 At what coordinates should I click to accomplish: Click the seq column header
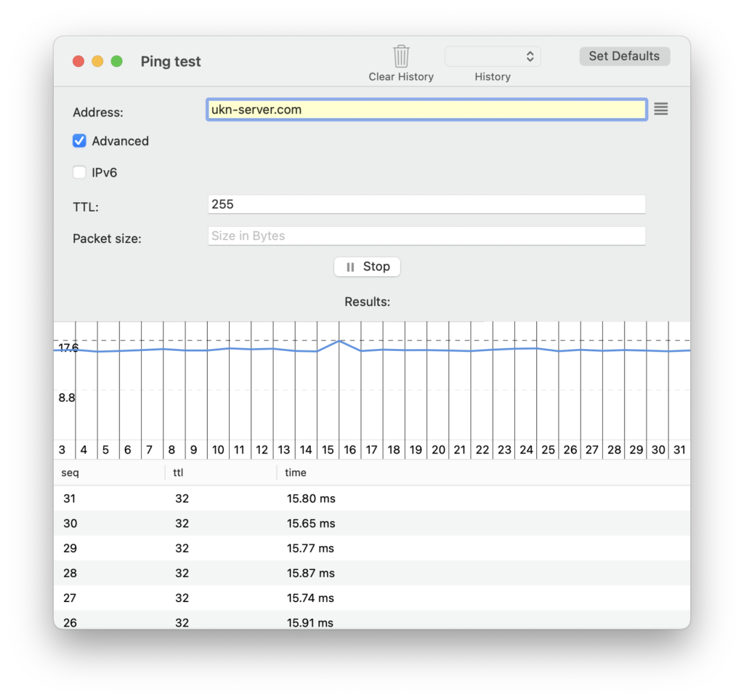[70, 472]
